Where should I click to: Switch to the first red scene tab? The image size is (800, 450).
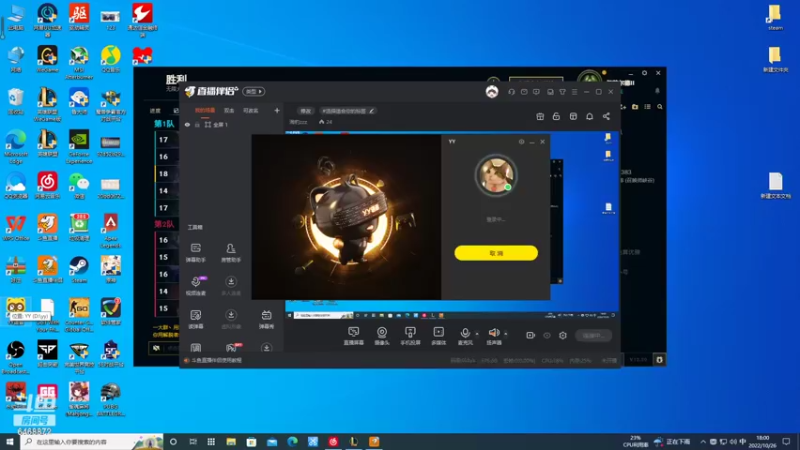click(x=205, y=110)
